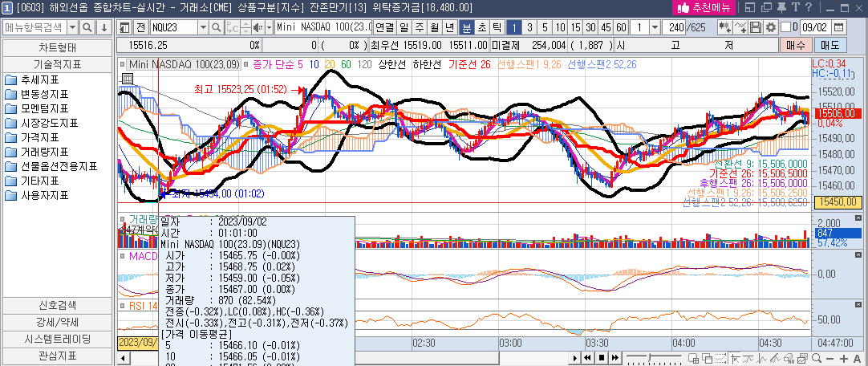This screenshot has height=366, width=868.
Task: Click the chart compare add icon
Action: [x=724, y=27]
